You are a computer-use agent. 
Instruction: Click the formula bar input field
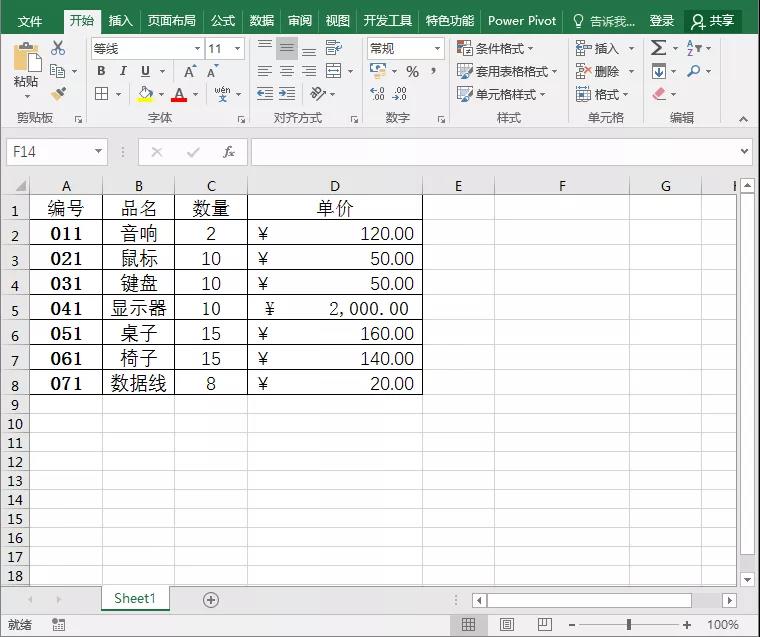pyautogui.click(x=494, y=152)
